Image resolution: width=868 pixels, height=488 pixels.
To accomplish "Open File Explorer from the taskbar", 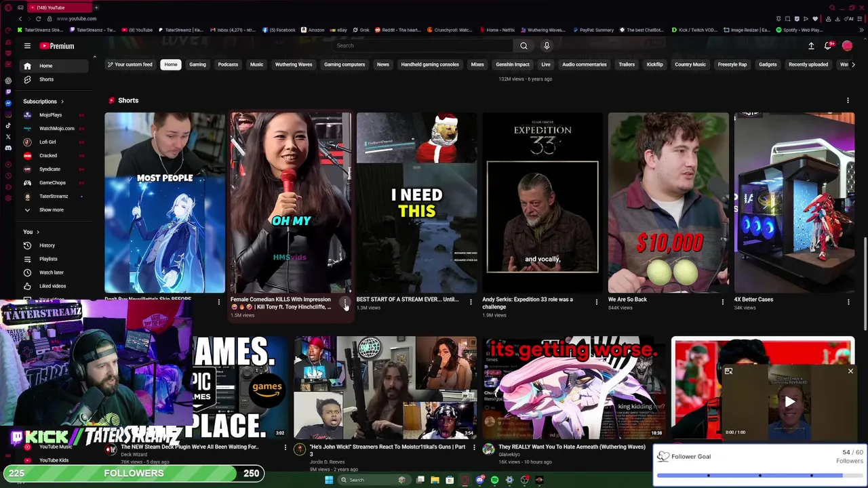I will [435, 480].
